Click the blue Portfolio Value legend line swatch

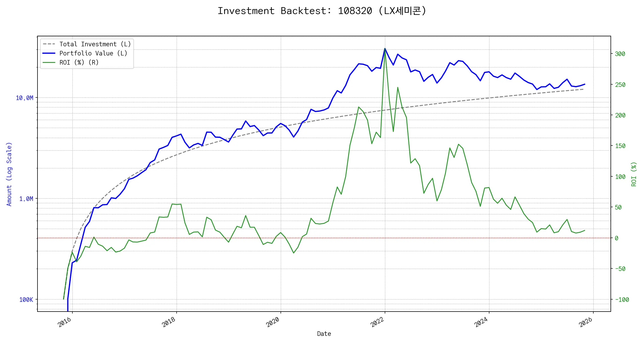[x=49, y=53]
